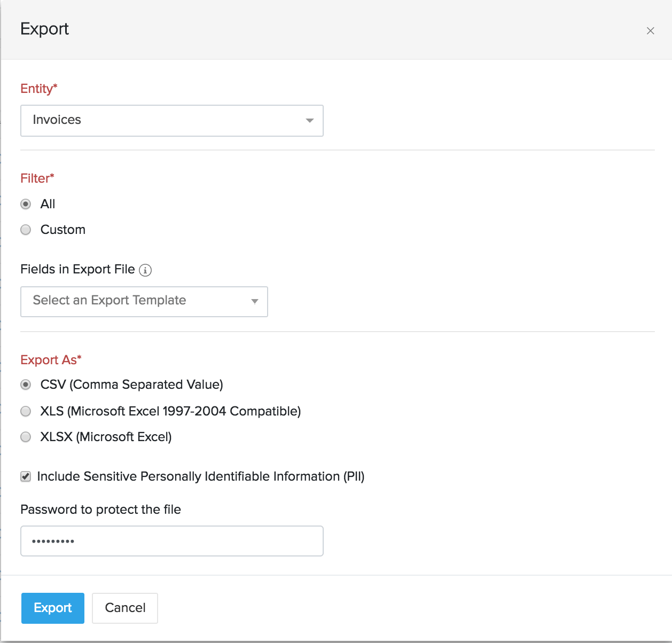Click the Fields in Export File label
Image resolution: width=672 pixels, height=643 pixels.
click(78, 269)
